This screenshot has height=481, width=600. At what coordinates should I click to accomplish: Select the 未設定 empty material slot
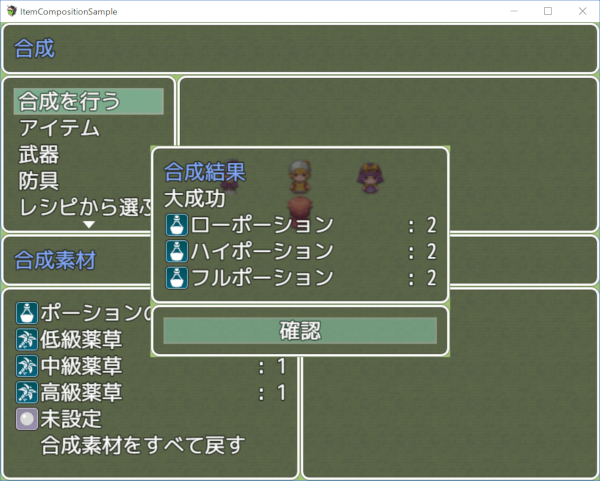tap(71, 419)
